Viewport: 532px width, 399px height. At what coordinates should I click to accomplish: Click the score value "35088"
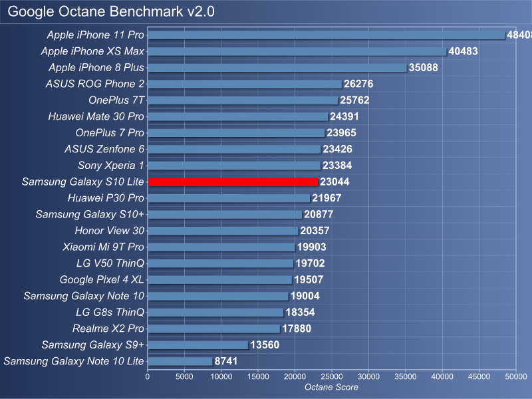click(x=424, y=68)
